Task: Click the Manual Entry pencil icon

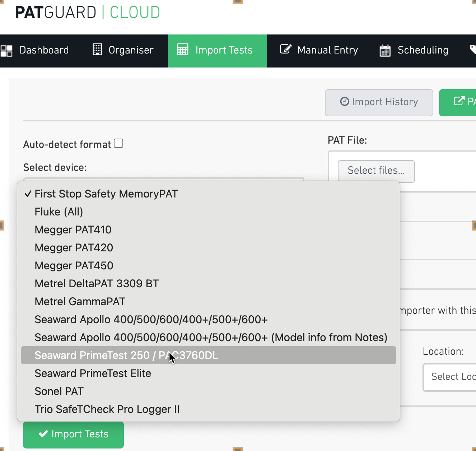Action: (x=286, y=49)
